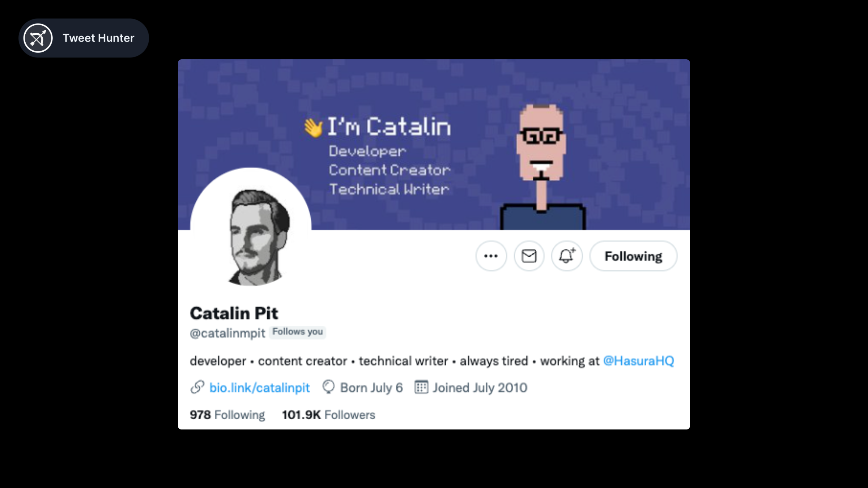Click the balloon birthday icon

tap(328, 387)
